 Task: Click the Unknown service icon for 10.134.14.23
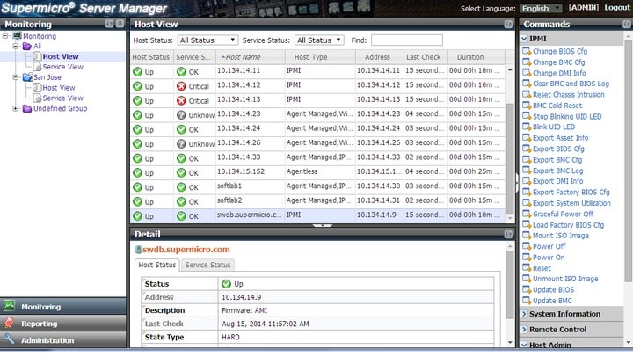click(x=181, y=114)
